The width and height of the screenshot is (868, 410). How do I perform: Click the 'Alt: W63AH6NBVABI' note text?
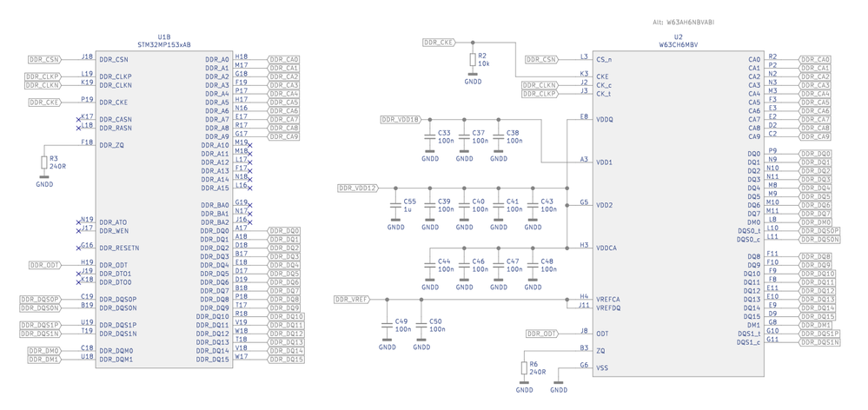tap(686, 22)
